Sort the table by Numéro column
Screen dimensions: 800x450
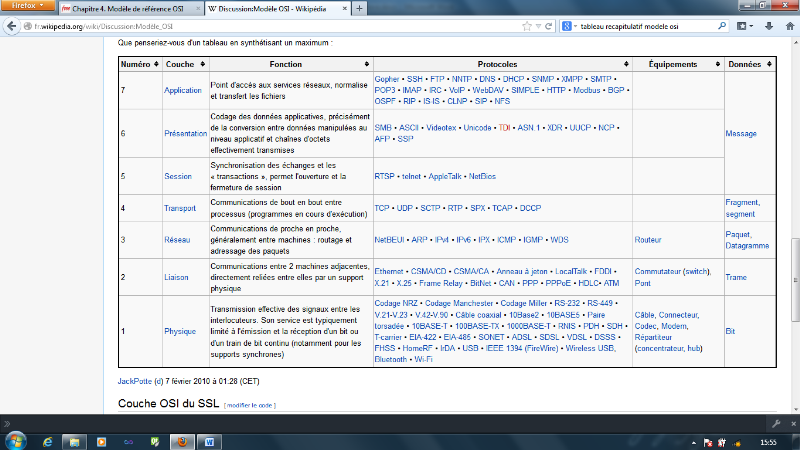pyautogui.click(x=156, y=64)
